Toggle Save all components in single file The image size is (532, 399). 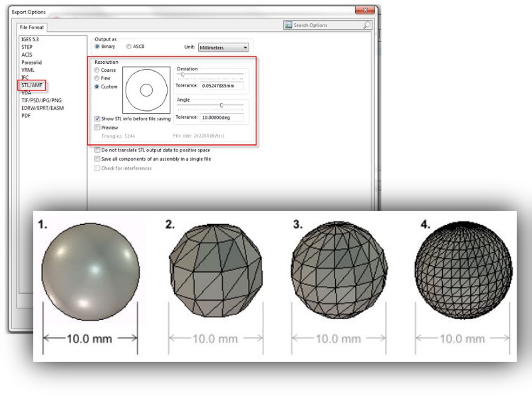[98, 159]
